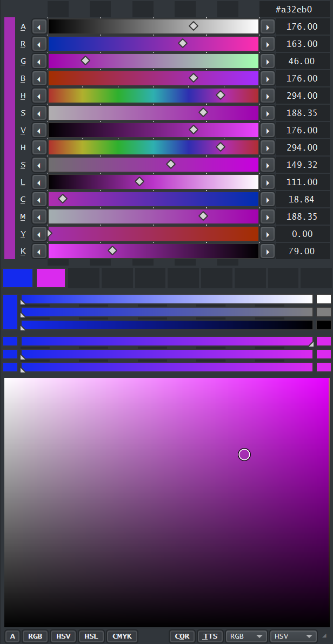The width and height of the screenshot is (333, 644).
Task: Click the resize grip at bottom corner
Action: pos(325,636)
